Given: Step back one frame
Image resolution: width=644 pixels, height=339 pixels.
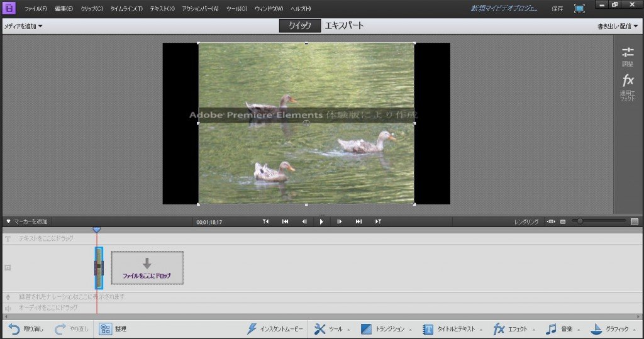Looking at the screenshot, I should [304, 221].
